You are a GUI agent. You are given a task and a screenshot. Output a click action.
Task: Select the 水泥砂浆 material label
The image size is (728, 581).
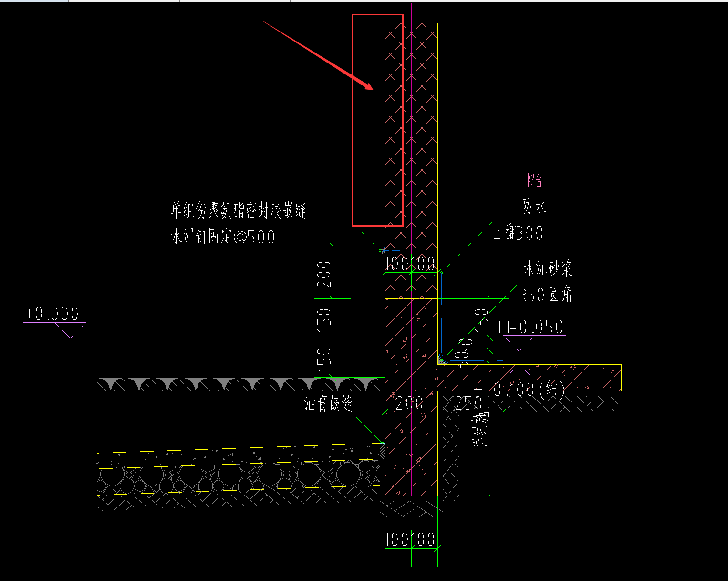coord(548,269)
